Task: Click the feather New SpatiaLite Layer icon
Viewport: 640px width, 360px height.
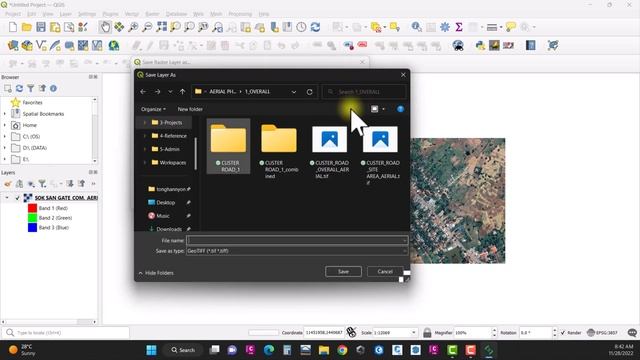Action: click(55, 45)
